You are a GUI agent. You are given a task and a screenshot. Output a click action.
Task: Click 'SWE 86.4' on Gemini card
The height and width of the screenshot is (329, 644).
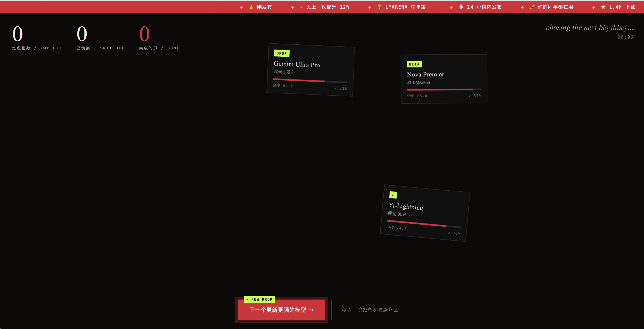pyautogui.click(x=283, y=86)
